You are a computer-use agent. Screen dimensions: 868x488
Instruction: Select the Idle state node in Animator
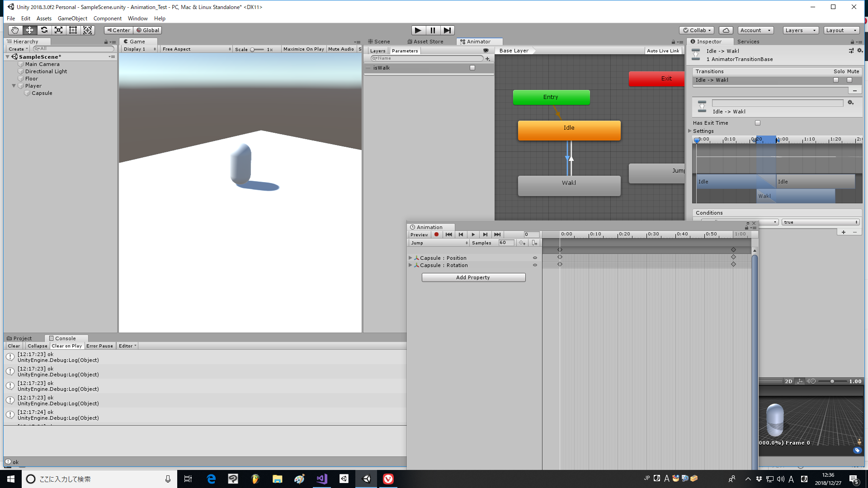tap(569, 130)
